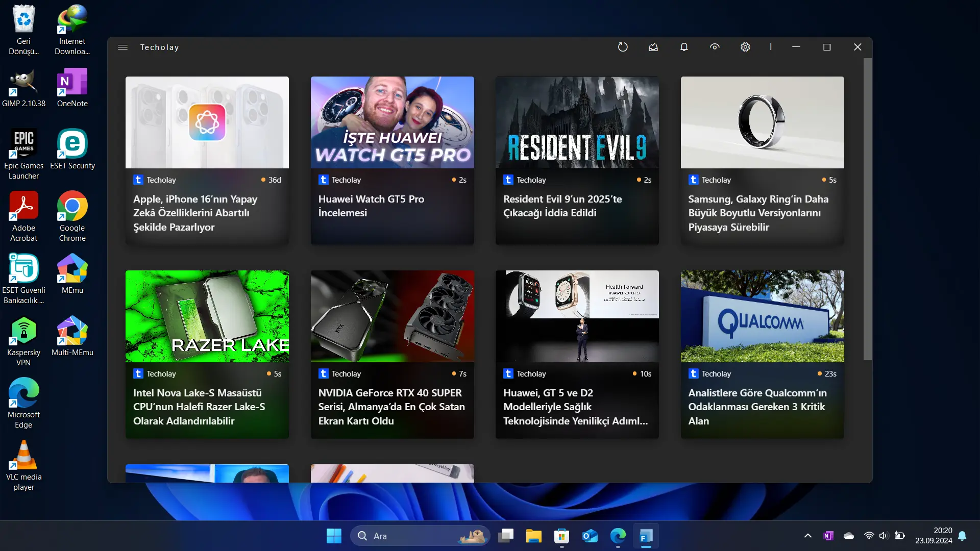980x551 pixels.
Task: Open the Samsung Galaxy Ring thumbnail
Action: coord(763,122)
